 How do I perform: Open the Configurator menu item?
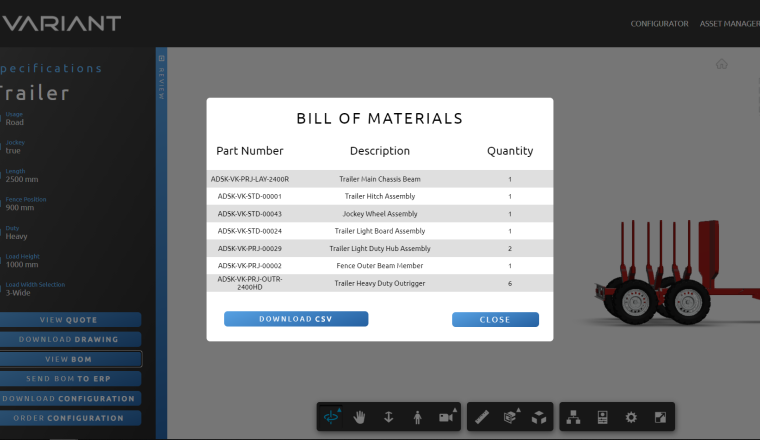point(659,23)
